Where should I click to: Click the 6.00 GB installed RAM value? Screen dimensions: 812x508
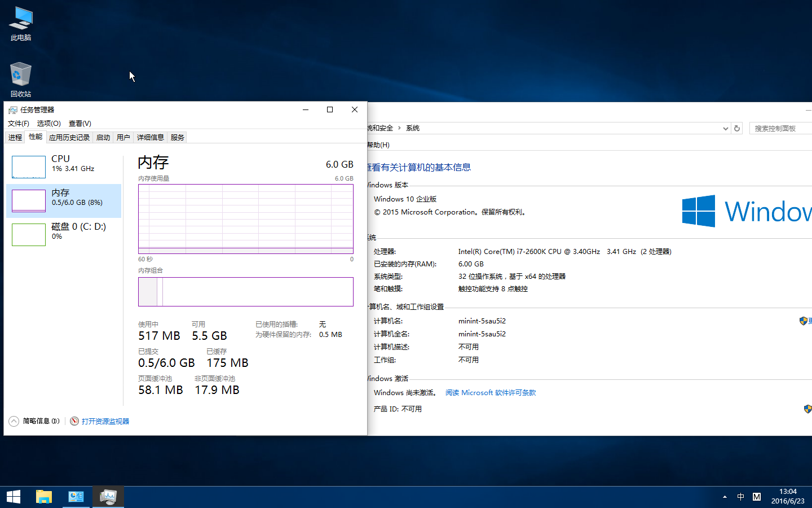(x=471, y=264)
